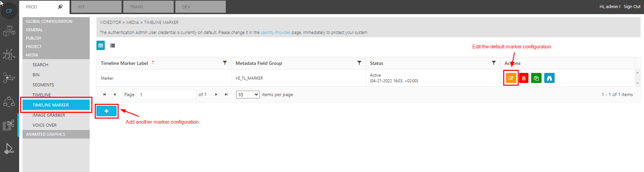Click the orange edit marker icon
The image size is (644, 172).
click(511, 78)
